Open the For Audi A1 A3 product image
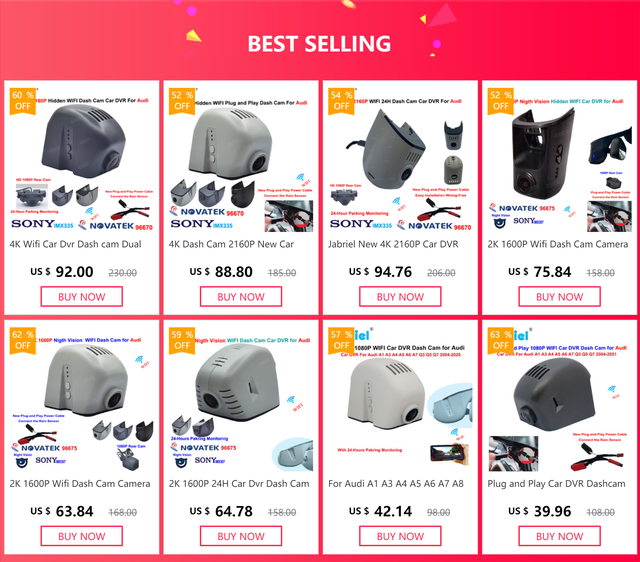640x562 pixels. click(x=400, y=398)
